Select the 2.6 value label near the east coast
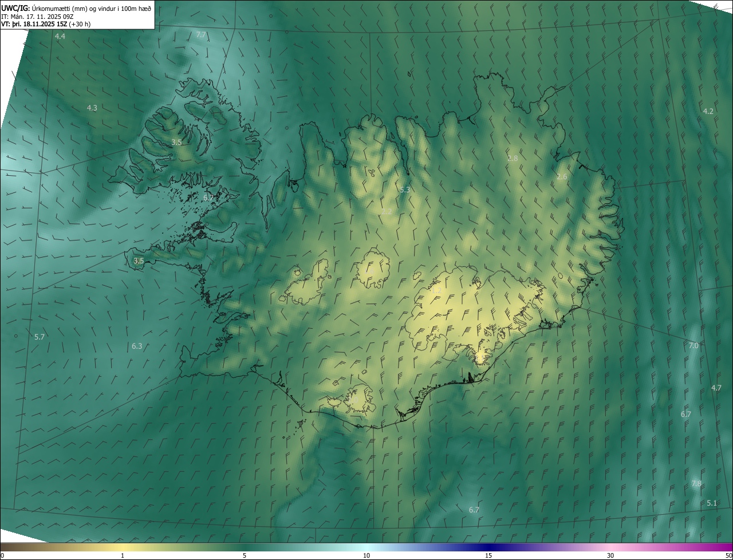The height and width of the screenshot is (560, 733). click(562, 177)
